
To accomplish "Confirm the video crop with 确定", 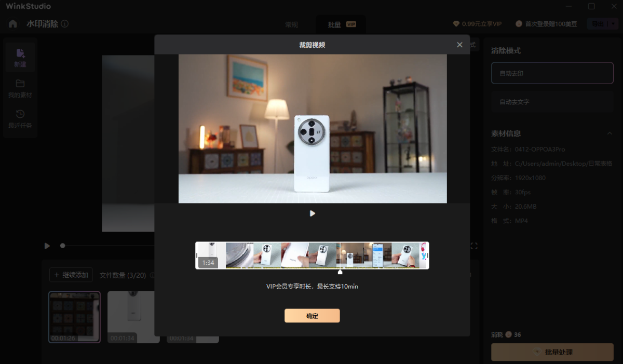I will pyautogui.click(x=312, y=315).
